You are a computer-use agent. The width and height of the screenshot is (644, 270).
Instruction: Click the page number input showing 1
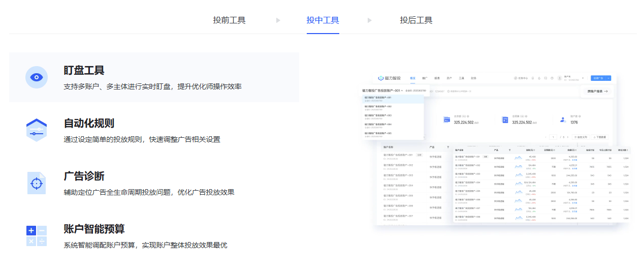[553, 137]
